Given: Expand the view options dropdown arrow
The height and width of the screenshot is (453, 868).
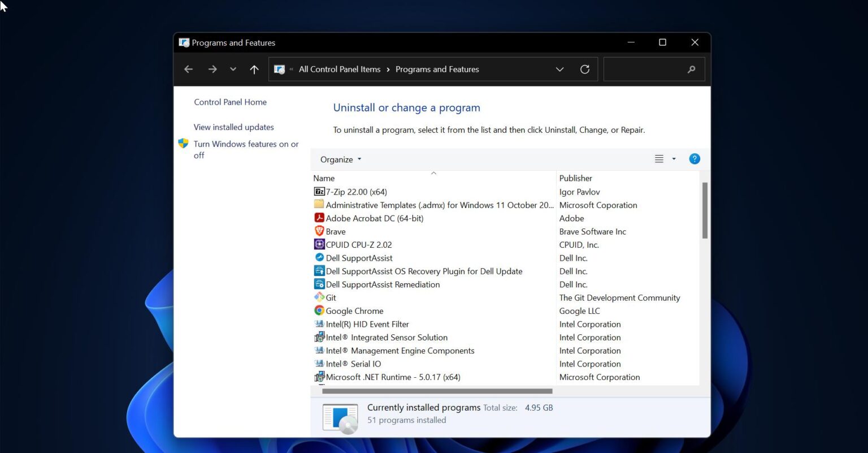Looking at the screenshot, I should tap(674, 159).
